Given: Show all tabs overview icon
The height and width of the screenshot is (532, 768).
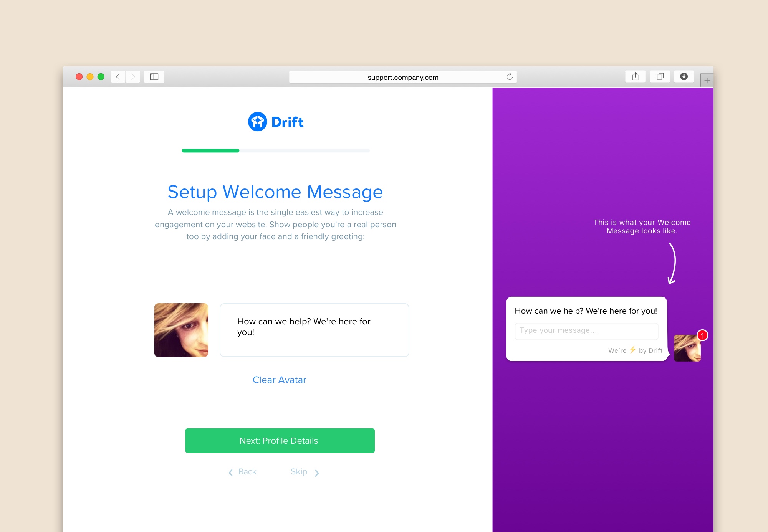Looking at the screenshot, I should 660,76.
